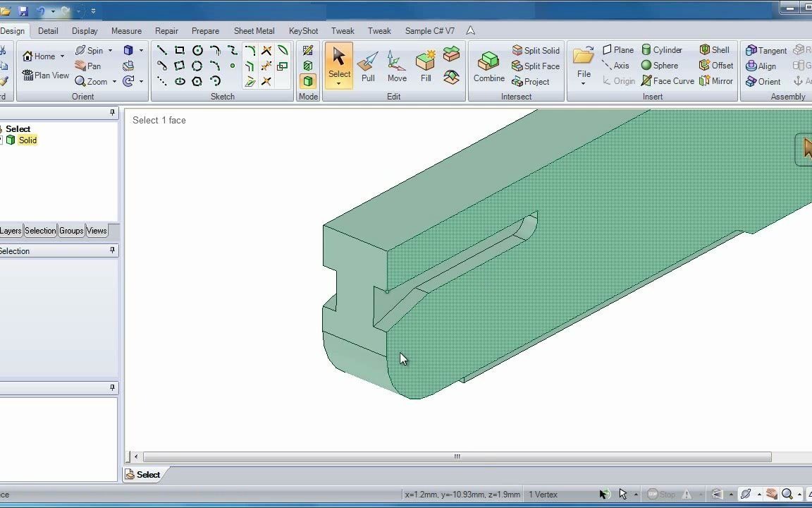Expand the Home view dropdown arrow
The width and height of the screenshot is (812, 508).
click(x=62, y=56)
